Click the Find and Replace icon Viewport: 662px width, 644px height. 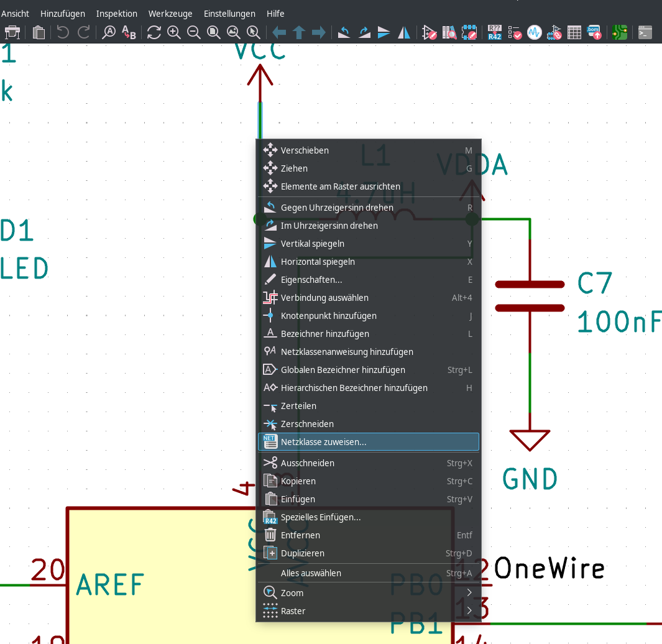[129, 32]
